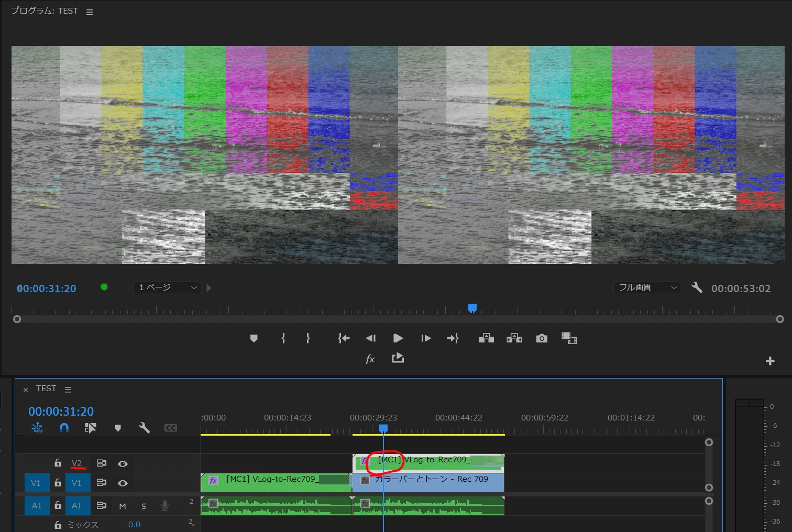Hide the V2 track output eye
The width and height of the screenshot is (792, 532).
(123, 463)
